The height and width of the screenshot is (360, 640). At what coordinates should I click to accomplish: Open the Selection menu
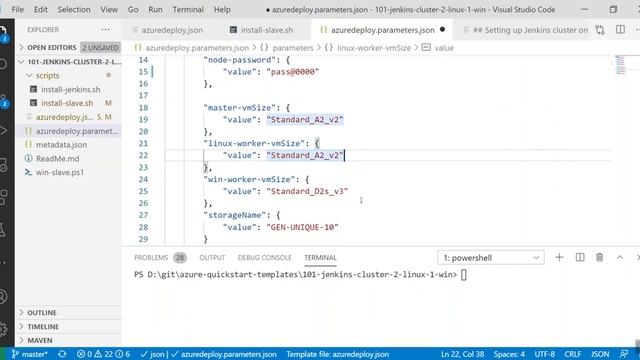[x=74, y=9]
